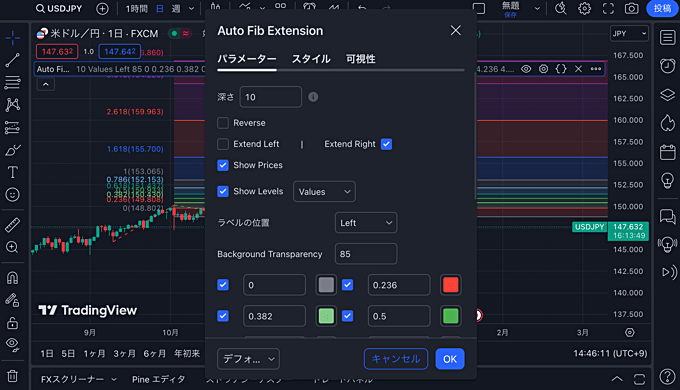
Task: Select the trend line drawing tool
Action: click(13, 60)
